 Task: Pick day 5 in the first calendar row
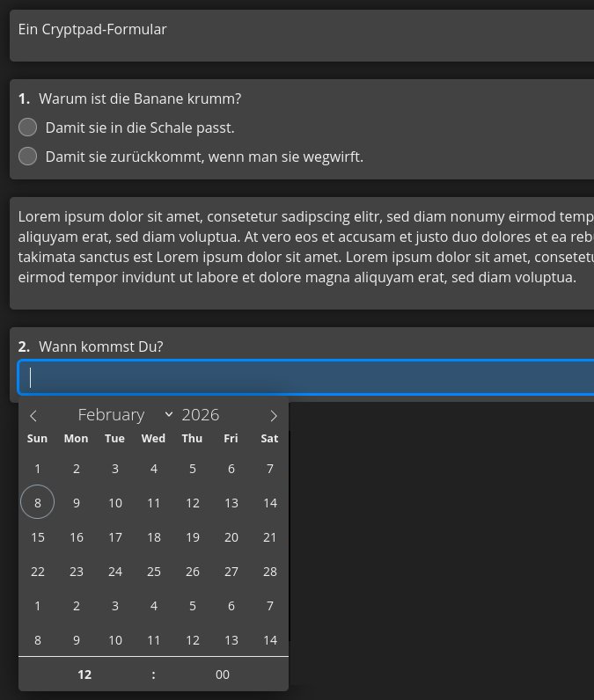[x=193, y=469]
